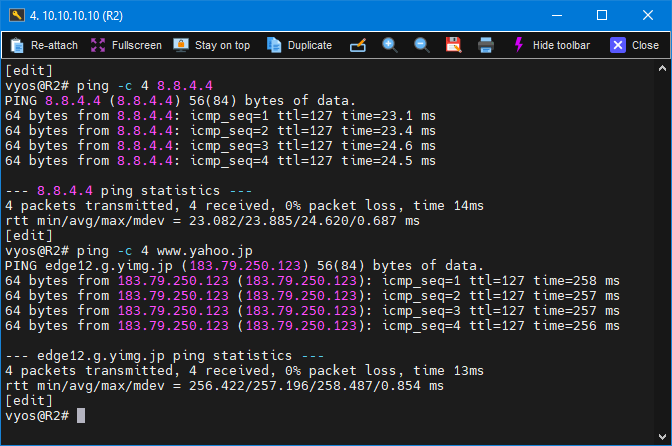This screenshot has height=446, width=672.
Task: Click the toolbar Close button
Action: 634,45
